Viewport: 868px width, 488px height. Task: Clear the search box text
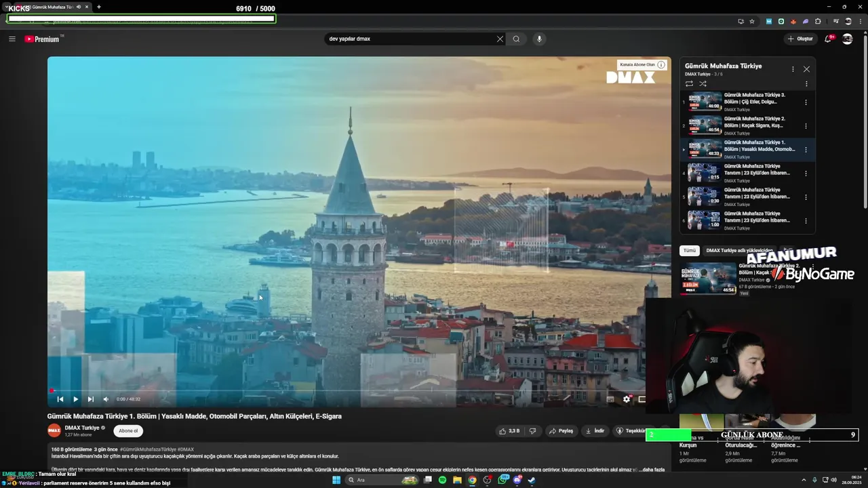click(x=500, y=39)
